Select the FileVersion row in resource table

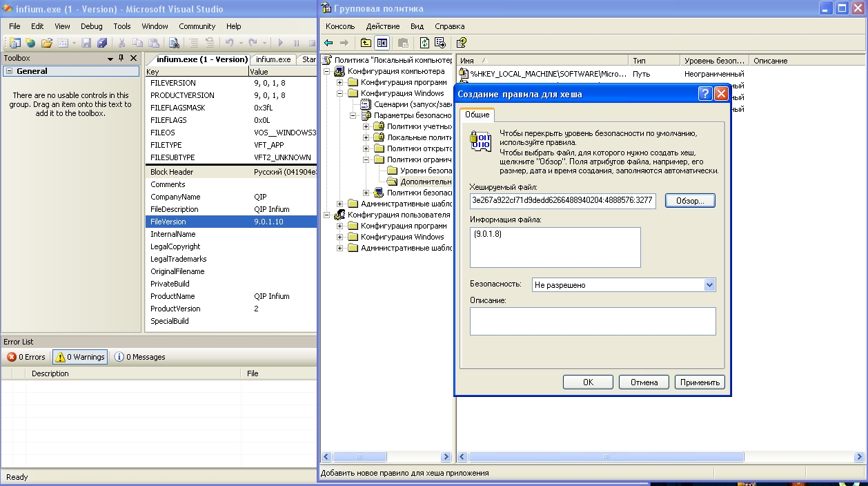[x=231, y=222]
